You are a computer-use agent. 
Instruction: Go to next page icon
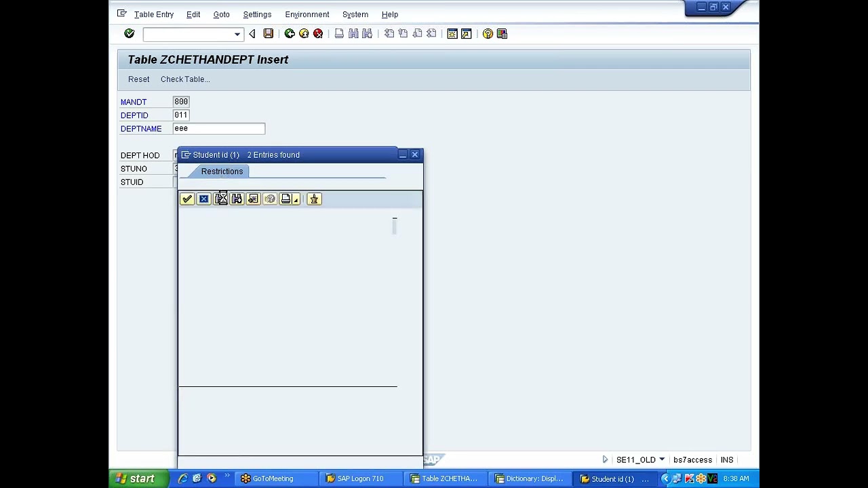(417, 34)
